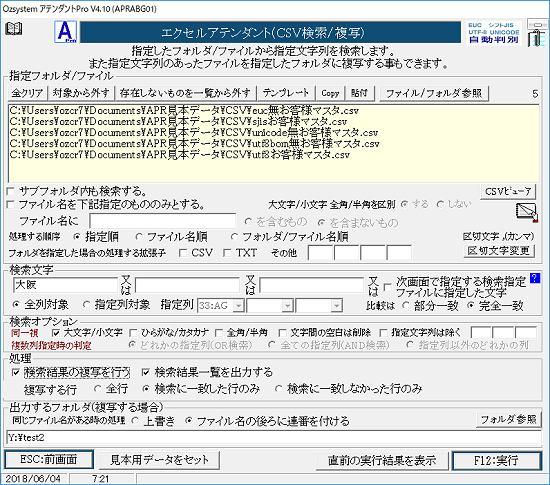Check 指定文字列は除く option
Screen dimensions: 550x485
(x=383, y=332)
